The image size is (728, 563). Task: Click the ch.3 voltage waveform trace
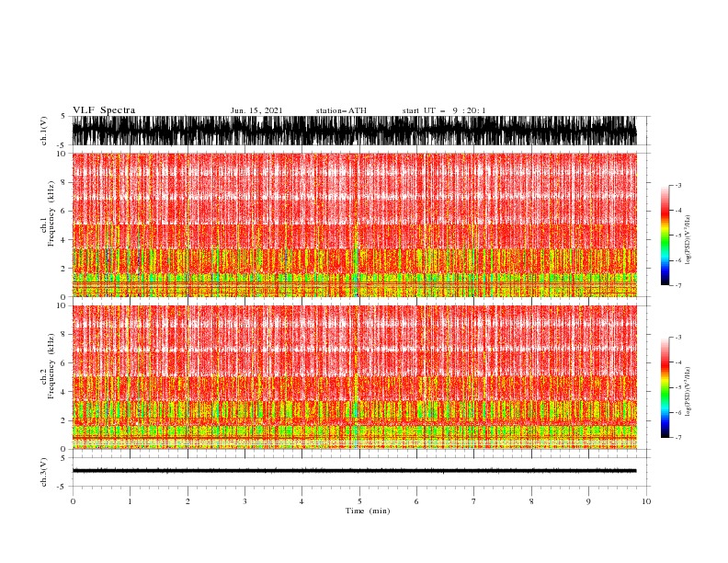[x=354, y=471]
